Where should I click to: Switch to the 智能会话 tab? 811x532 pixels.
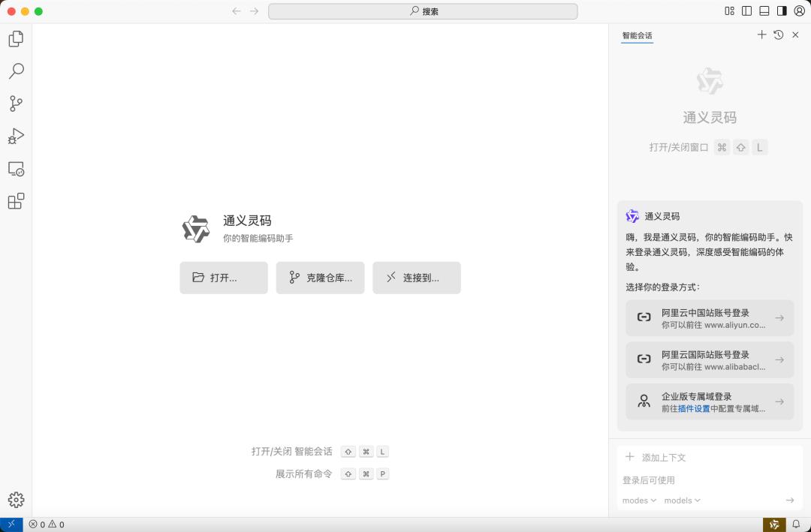pyautogui.click(x=637, y=35)
